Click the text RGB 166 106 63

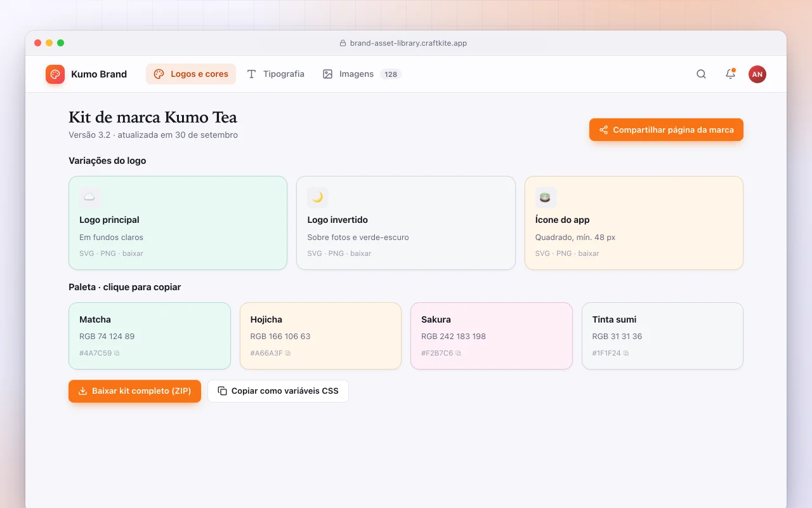pyautogui.click(x=280, y=337)
